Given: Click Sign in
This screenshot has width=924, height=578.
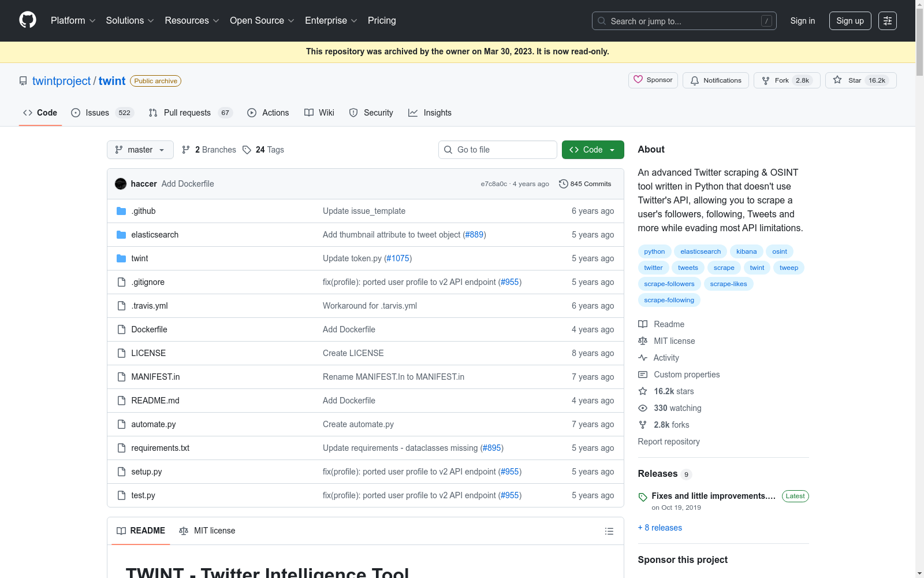Looking at the screenshot, I should click(803, 21).
